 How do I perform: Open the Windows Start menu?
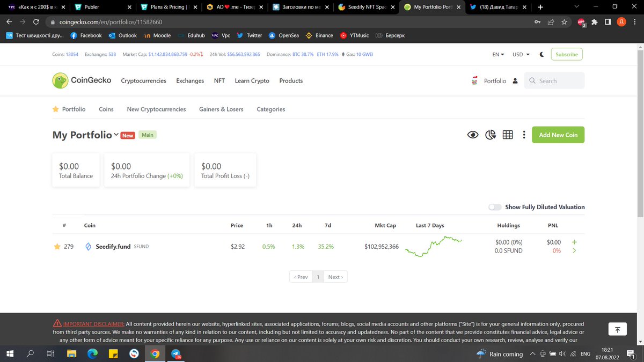point(10,353)
